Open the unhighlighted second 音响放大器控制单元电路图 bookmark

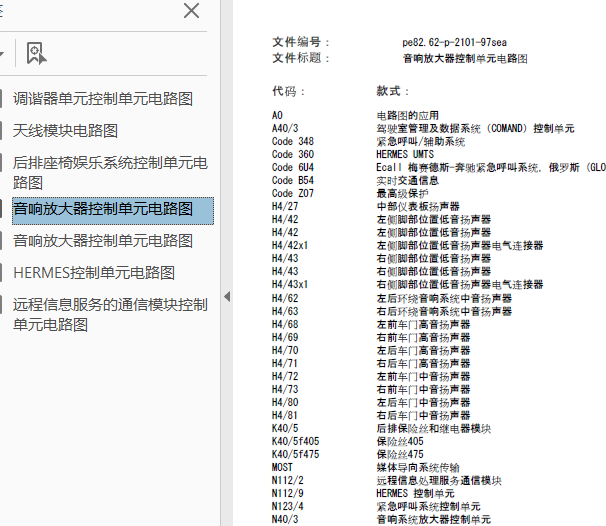pyautogui.click(x=103, y=241)
